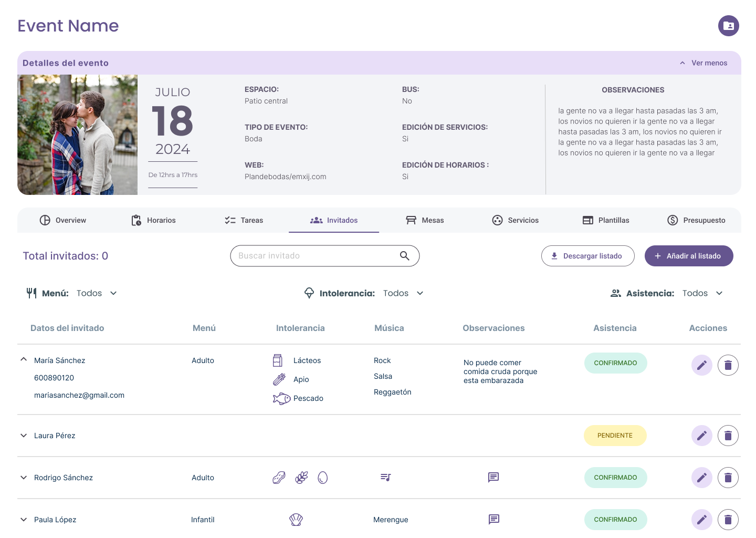The width and height of the screenshot is (756, 538).
Task: Click Añadir al listado button
Action: pos(688,256)
